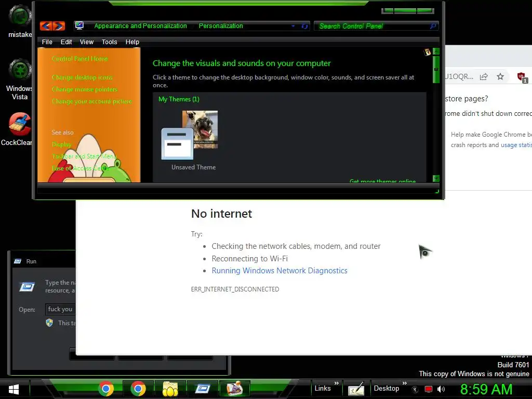Refresh the Personalization address bar

(304, 26)
